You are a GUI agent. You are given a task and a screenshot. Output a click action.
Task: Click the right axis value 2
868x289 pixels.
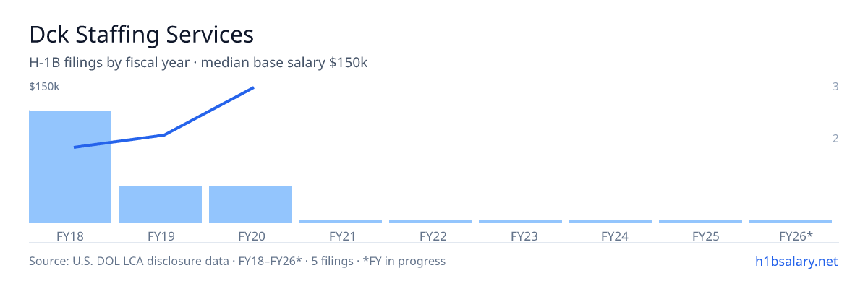point(835,138)
